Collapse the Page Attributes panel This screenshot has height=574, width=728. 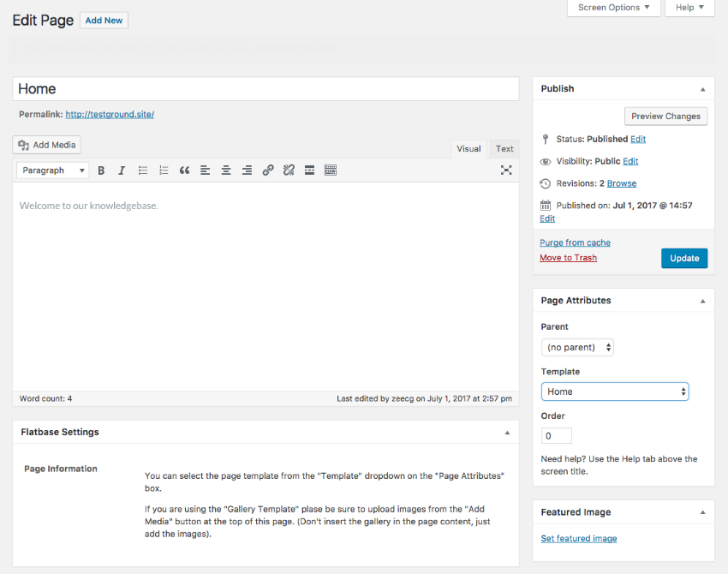click(702, 301)
